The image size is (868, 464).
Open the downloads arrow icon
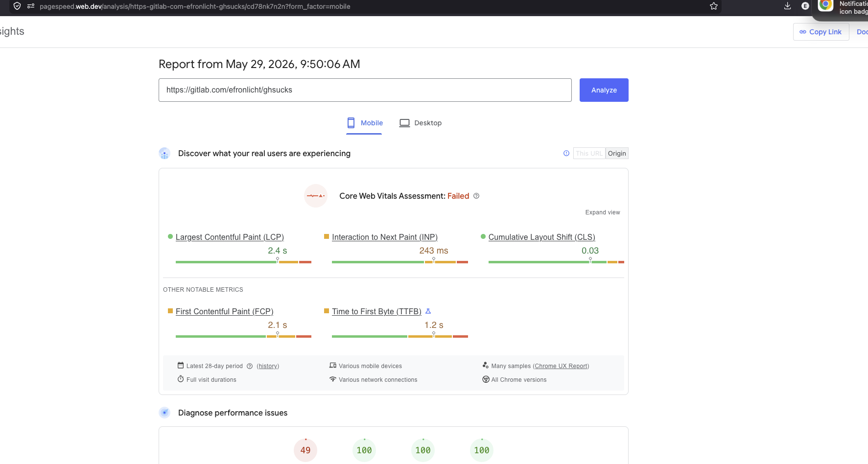[787, 6]
